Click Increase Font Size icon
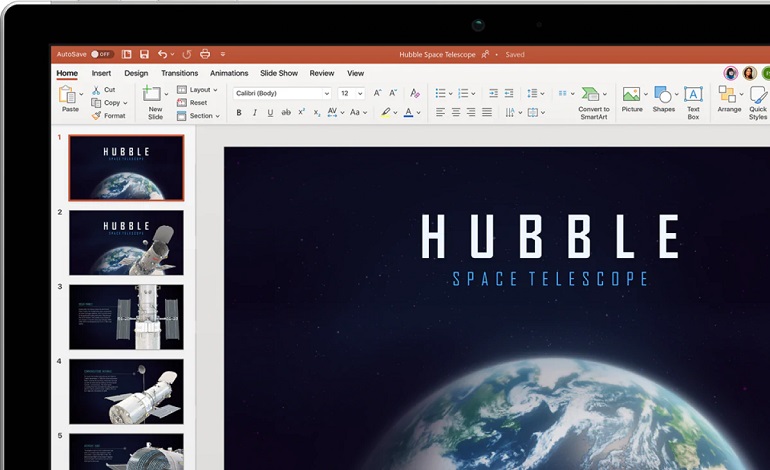This screenshot has height=470, width=770. pyautogui.click(x=377, y=93)
